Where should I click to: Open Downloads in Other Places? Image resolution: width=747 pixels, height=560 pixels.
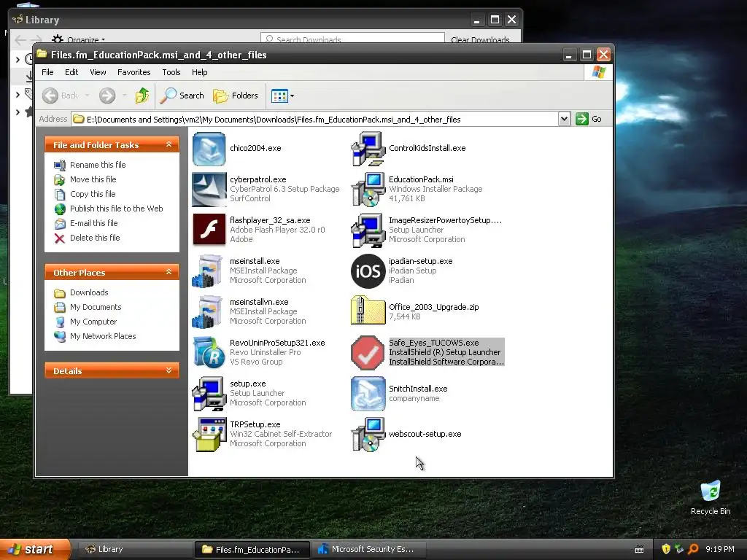89,292
